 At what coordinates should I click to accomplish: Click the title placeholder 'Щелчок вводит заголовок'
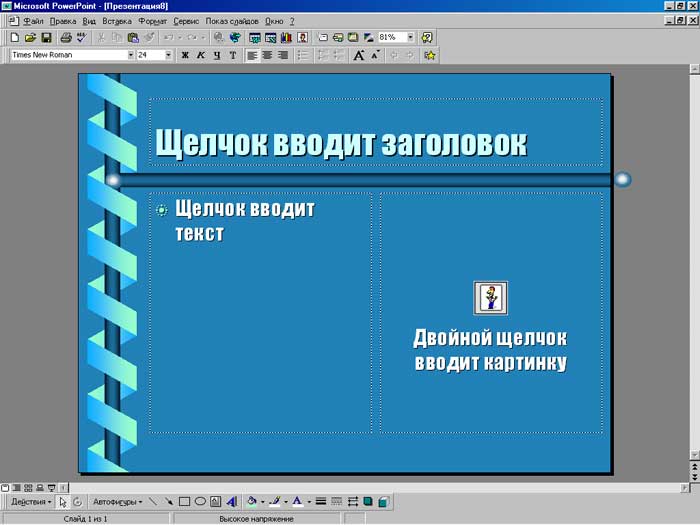point(340,142)
